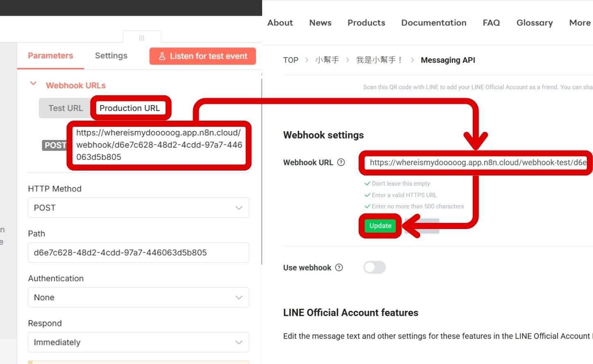593x364 pixels.
Task: Select the Parameters tab
Action: 50,56
